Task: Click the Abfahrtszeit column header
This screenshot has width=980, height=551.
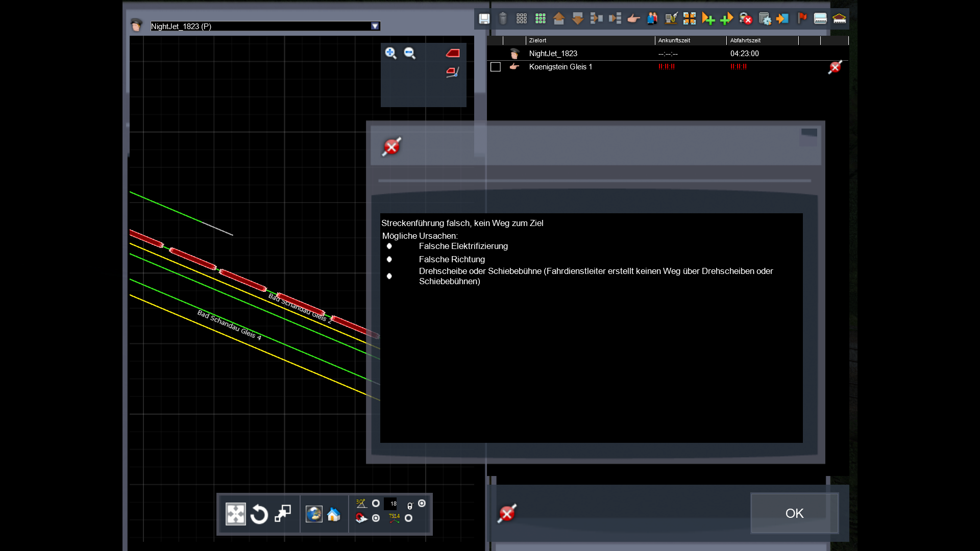Action: pyautogui.click(x=745, y=40)
